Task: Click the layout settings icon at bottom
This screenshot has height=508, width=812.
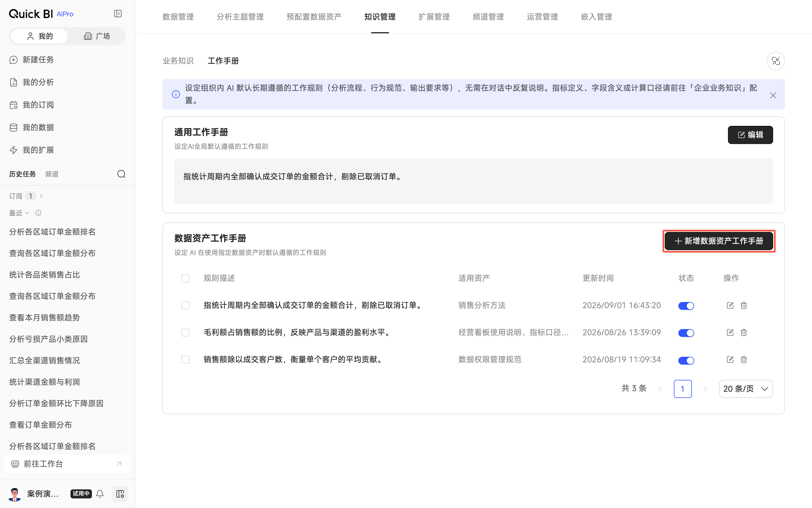Action: pos(120,494)
